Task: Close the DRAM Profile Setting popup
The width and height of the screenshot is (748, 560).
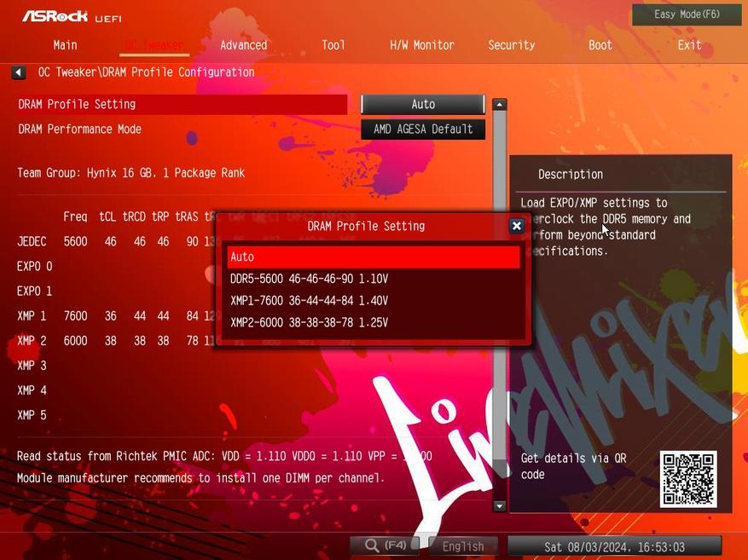Action: click(x=517, y=226)
